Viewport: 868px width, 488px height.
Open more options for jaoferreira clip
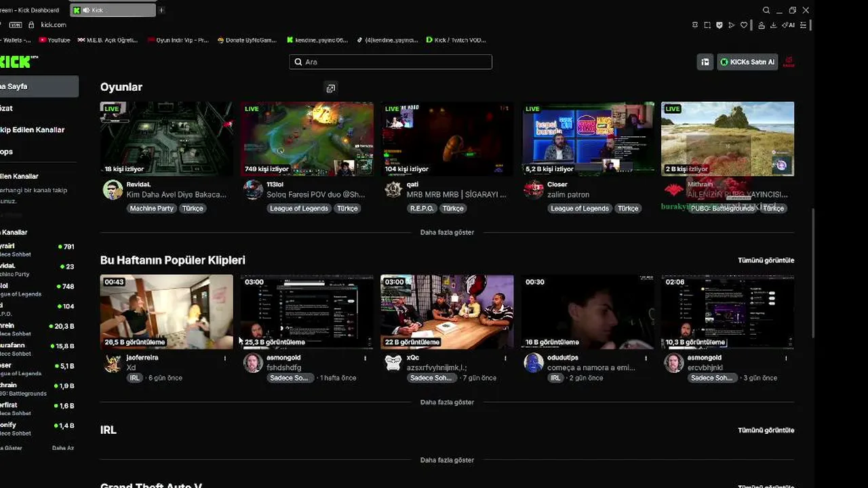click(x=225, y=358)
